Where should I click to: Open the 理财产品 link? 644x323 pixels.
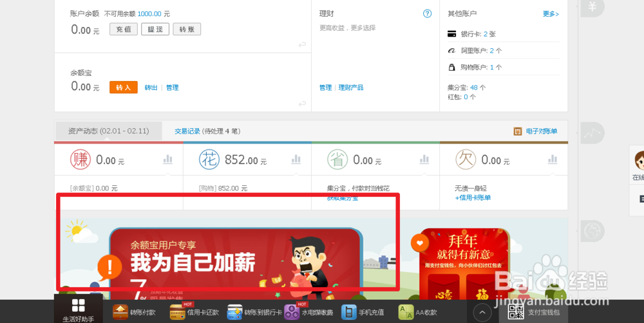pyautogui.click(x=351, y=88)
